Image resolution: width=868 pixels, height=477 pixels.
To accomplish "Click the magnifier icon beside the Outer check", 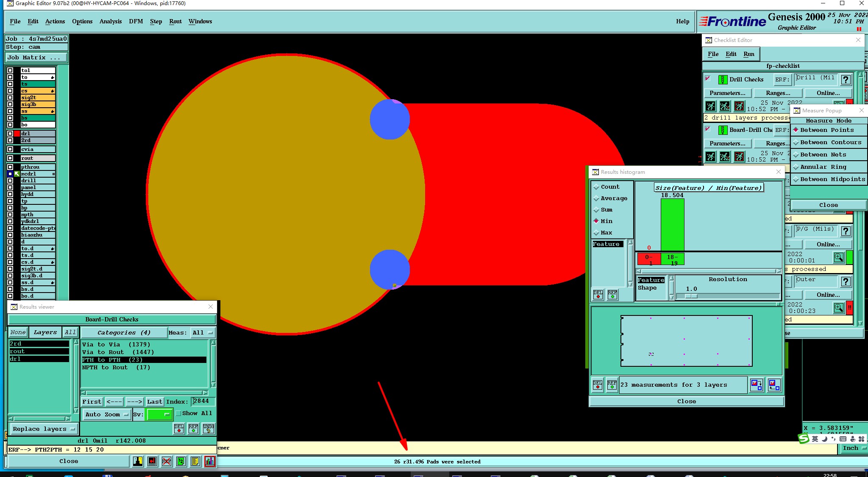I will (x=838, y=308).
